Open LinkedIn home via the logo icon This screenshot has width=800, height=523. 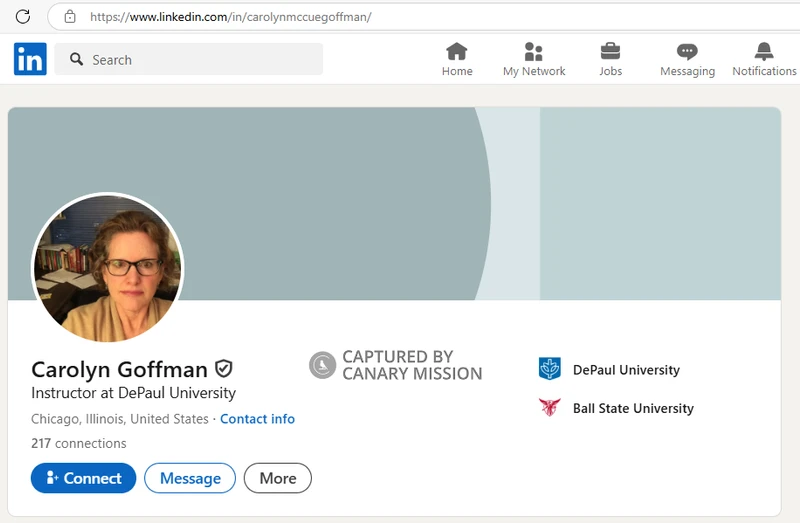30,59
